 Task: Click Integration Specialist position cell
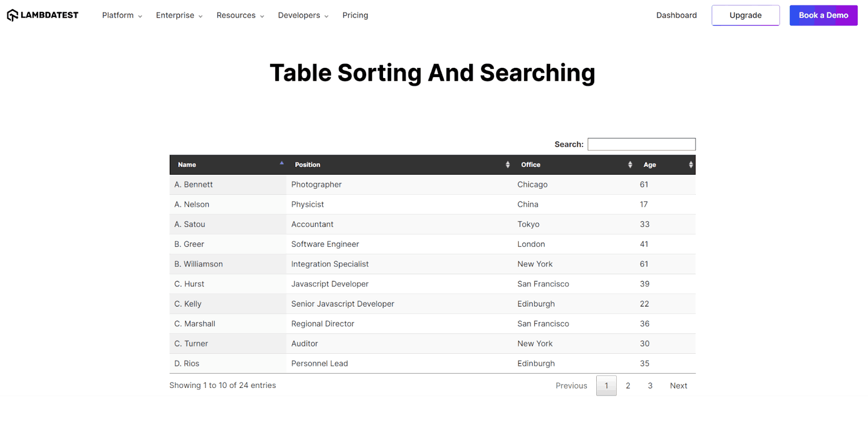pos(399,264)
